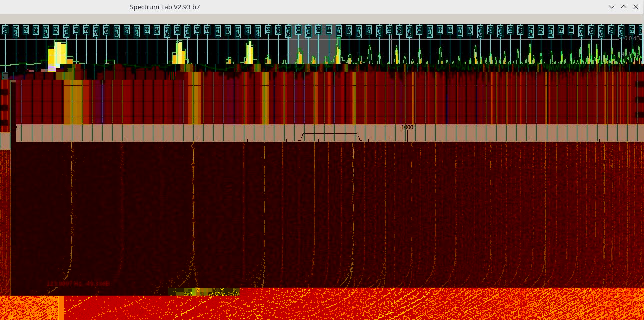Click the A4 note label
644x320 pixels.
pyautogui.click(x=248, y=30)
